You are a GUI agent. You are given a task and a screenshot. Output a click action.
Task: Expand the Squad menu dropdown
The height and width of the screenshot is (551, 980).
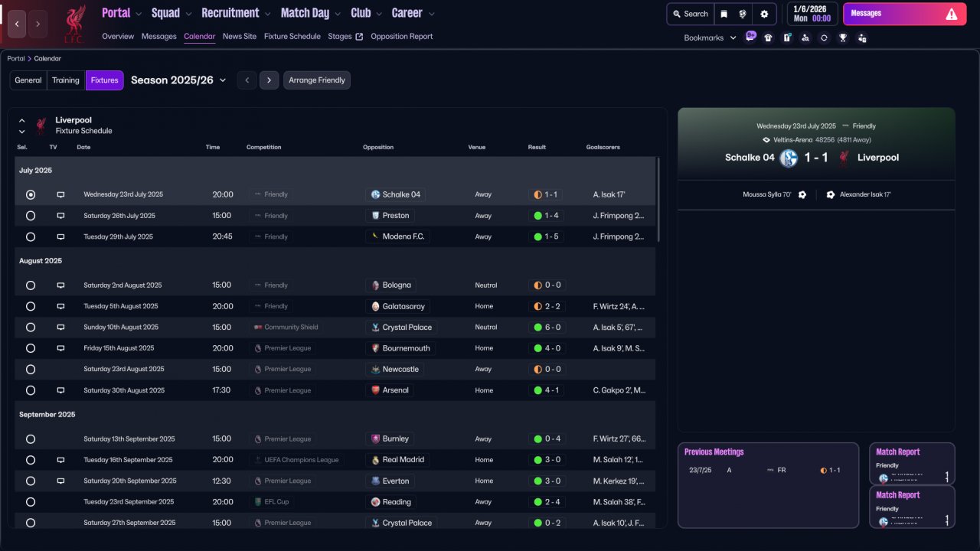(x=172, y=13)
